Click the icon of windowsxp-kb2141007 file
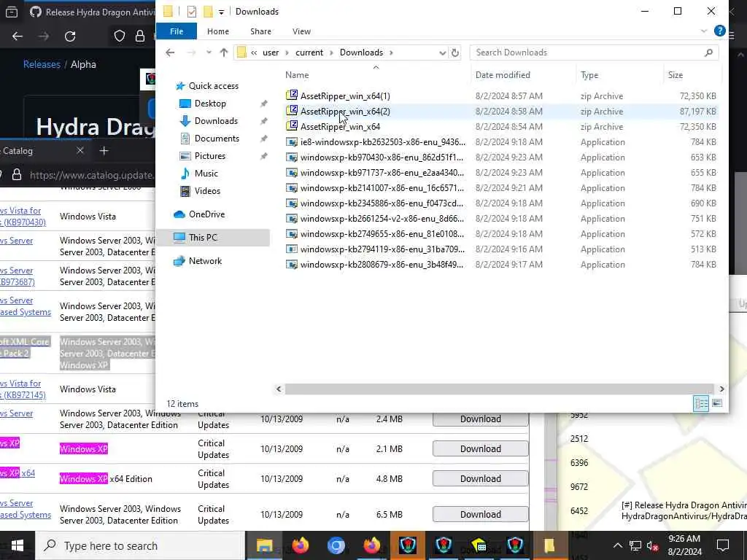The height and width of the screenshot is (560, 747). coord(292,188)
